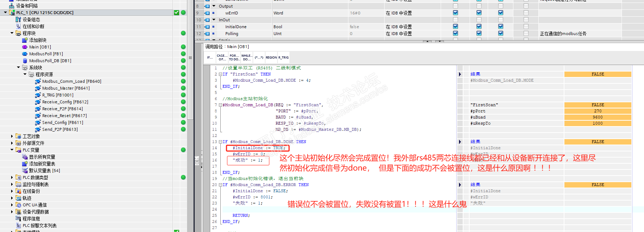Screen dimensions: 644x232
Task: Click the green online status dot for PLC_1
Action: pos(183,13)
